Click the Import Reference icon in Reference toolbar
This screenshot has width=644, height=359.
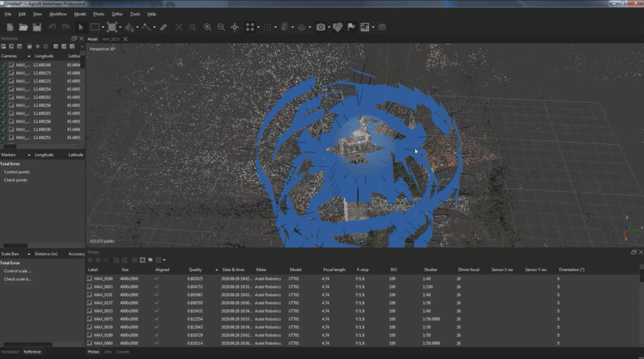pyautogui.click(x=3, y=47)
